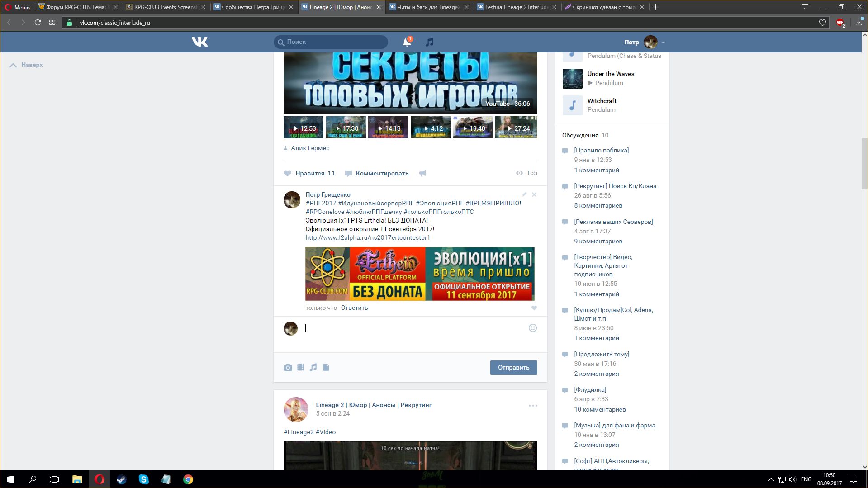Open [Рекрутинг] Поиск Кп/Клана discussion
The image size is (868, 488).
[615, 186]
